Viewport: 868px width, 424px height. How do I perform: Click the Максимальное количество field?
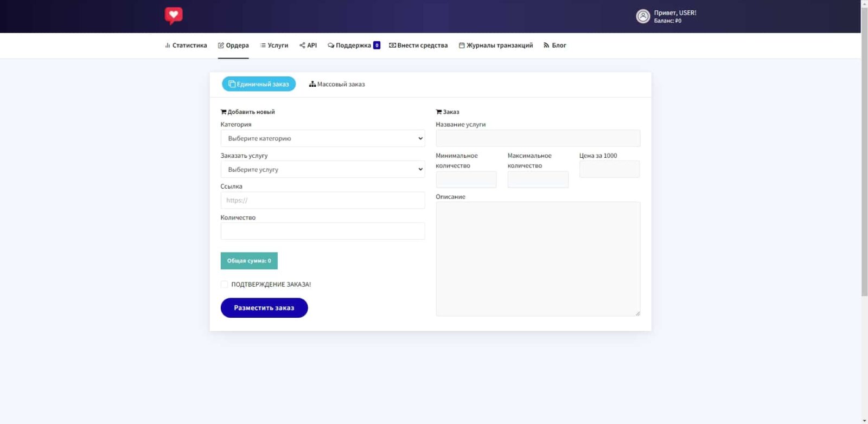coord(538,179)
